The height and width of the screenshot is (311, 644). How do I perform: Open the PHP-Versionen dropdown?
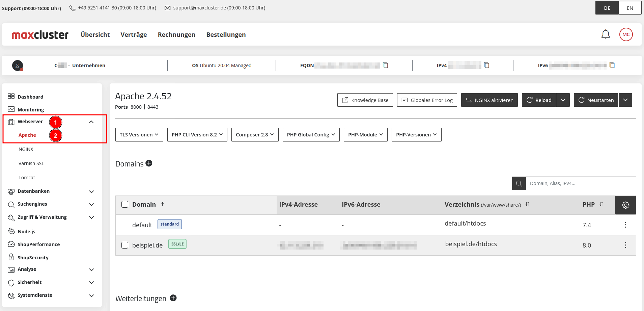coord(416,134)
